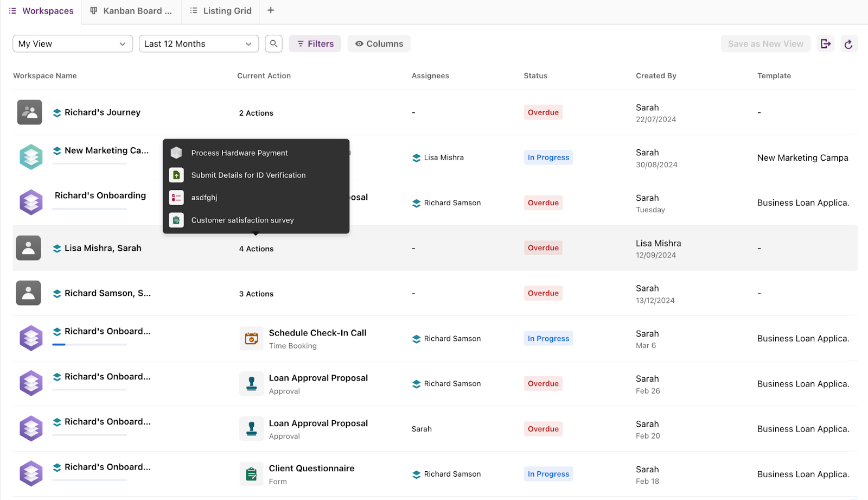868x500 pixels.
Task: Open the 3 Actions link for Richard Samson row
Action: pos(256,294)
